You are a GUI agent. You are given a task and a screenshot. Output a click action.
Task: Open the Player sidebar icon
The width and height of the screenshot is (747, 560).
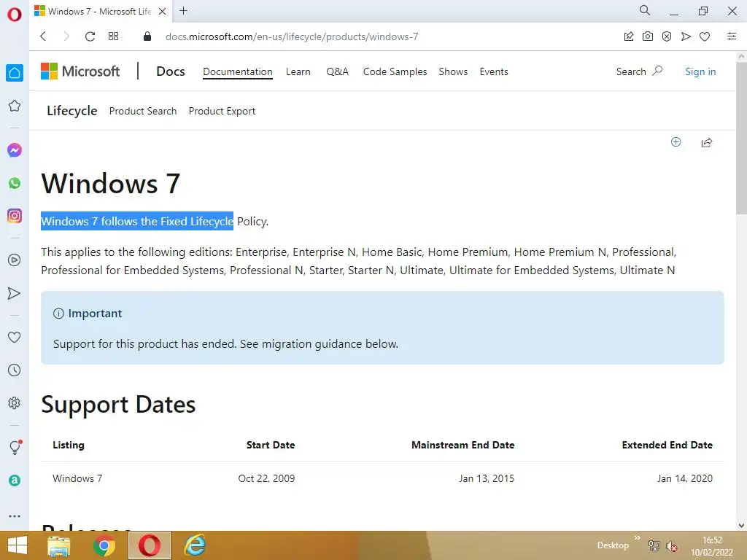(15, 260)
